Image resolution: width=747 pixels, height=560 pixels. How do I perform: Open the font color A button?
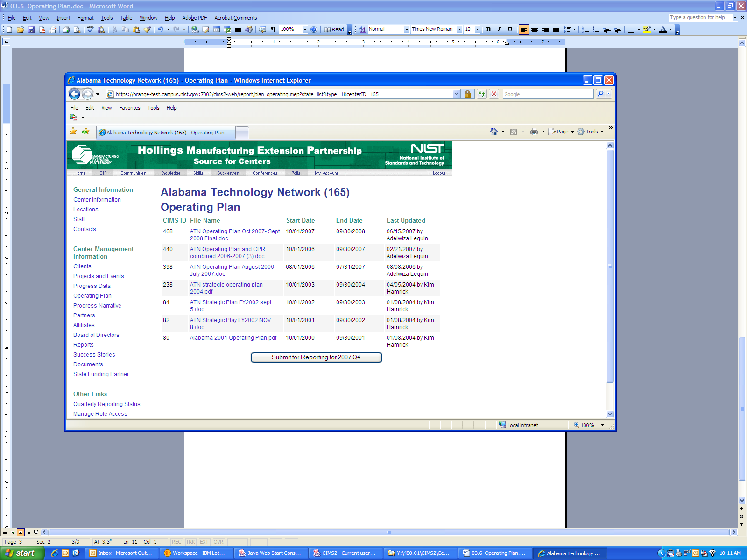pos(663,29)
